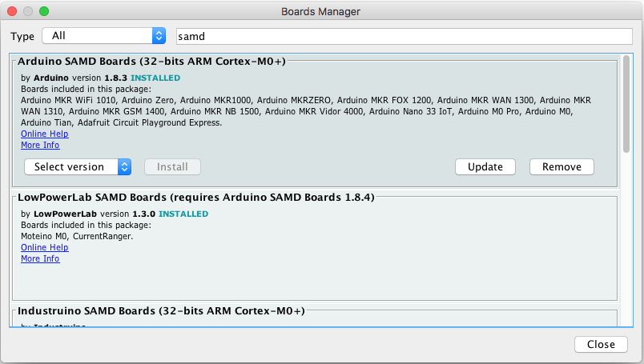This screenshot has height=364, width=644.
Task: Update the Arduino SAMD Boards package
Action: point(485,166)
